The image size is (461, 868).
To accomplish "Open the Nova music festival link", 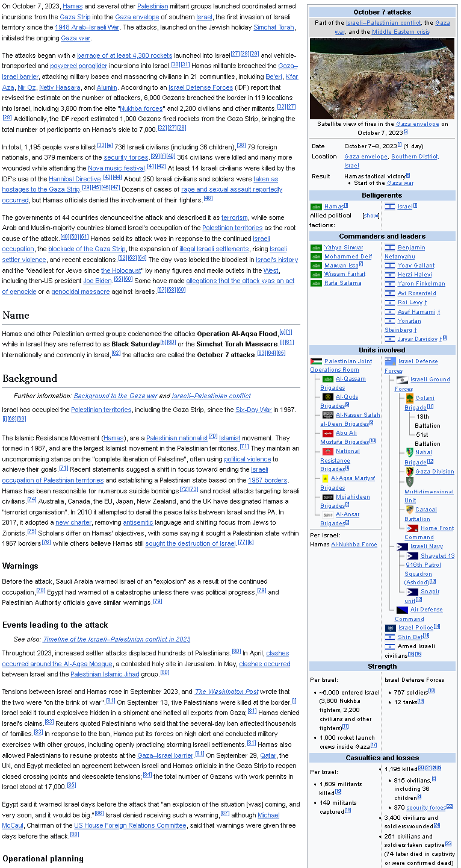I will coord(116,168).
